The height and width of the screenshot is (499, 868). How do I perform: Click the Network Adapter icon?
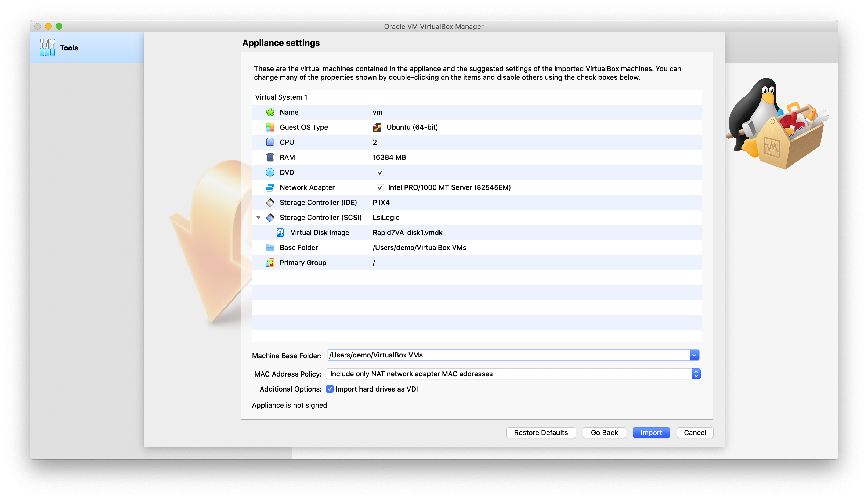(270, 187)
